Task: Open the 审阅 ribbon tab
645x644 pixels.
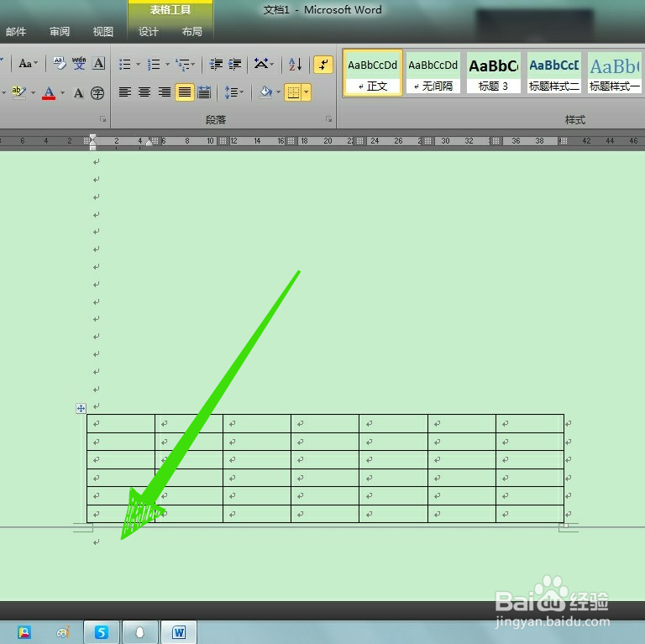Action: pyautogui.click(x=60, y=32)
